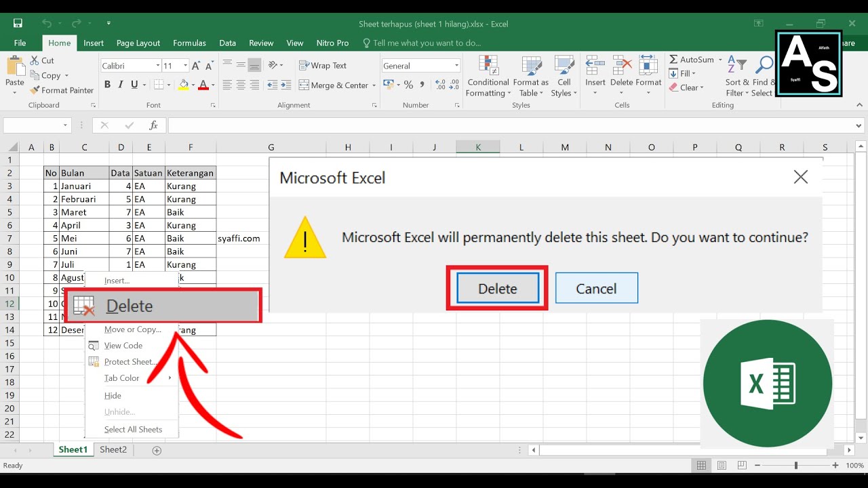
Task: Click the Cut scissors icon
Action: 35,60
